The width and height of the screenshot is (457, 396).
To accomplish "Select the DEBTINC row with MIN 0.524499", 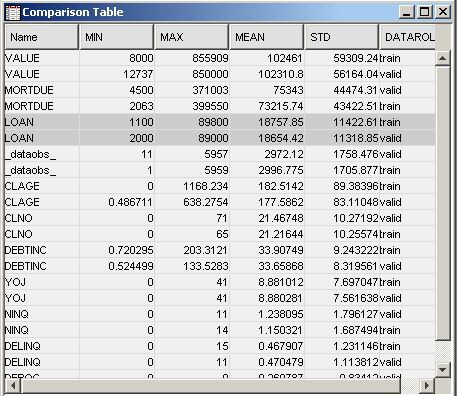I will coord(220,266).
